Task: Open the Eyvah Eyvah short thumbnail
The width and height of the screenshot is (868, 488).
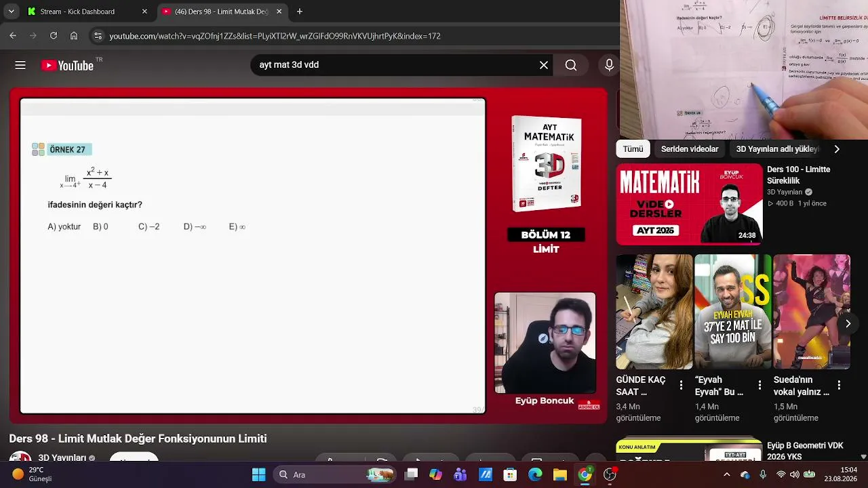Action: pos(733,312)
